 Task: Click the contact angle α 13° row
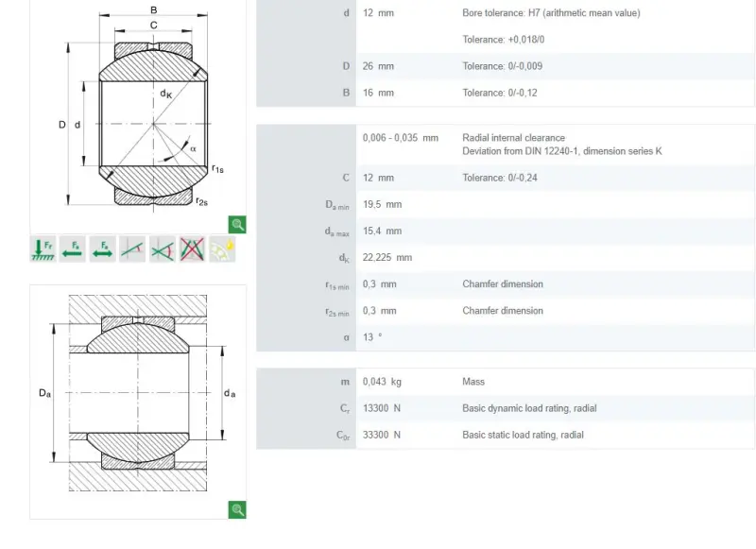506,337
